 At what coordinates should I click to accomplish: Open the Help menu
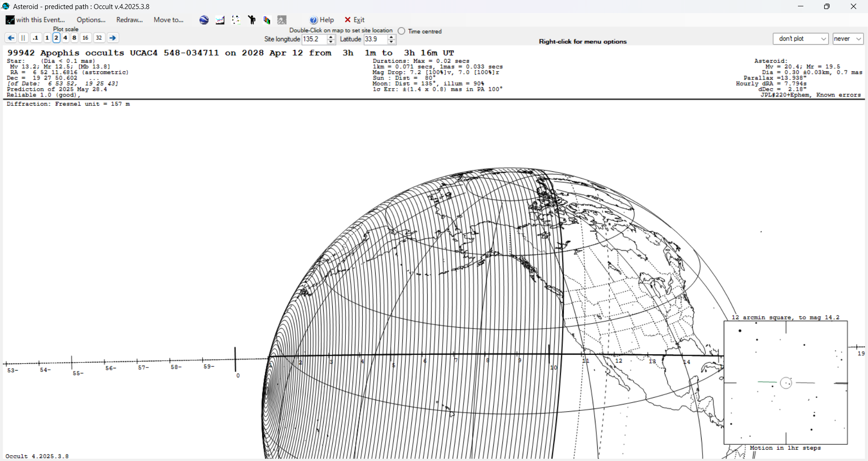click(x=322, y=20)
